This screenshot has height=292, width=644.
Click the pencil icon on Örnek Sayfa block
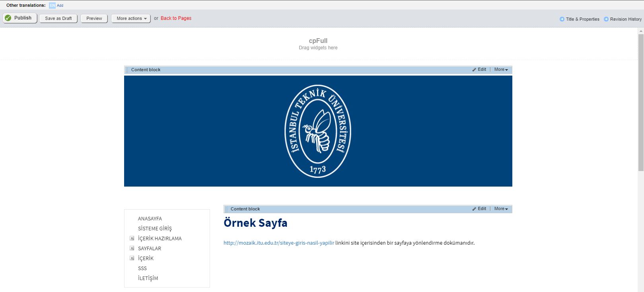pyautogui.click(x=474, y=209)
